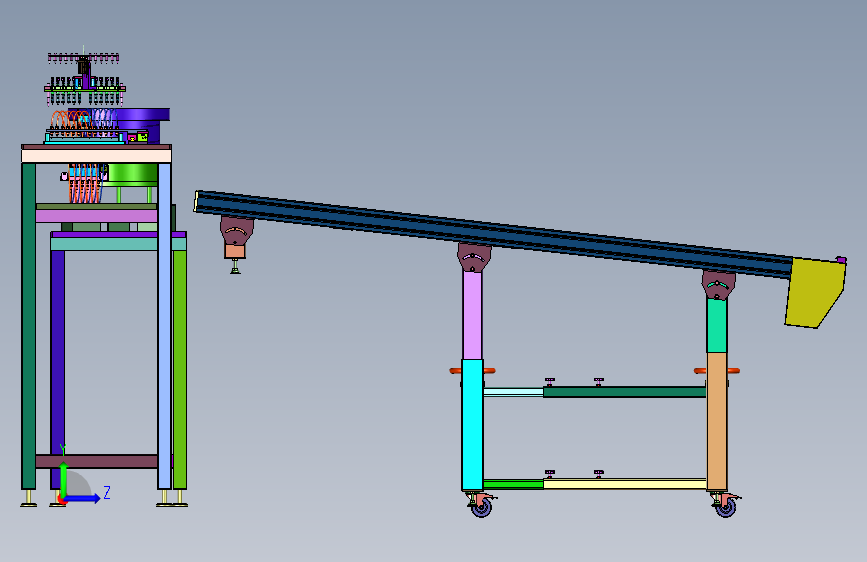The width and height of the screenshot is (867, 562).
Task: Select the pale yellow bottom cross beam
Action: (625, 484)
